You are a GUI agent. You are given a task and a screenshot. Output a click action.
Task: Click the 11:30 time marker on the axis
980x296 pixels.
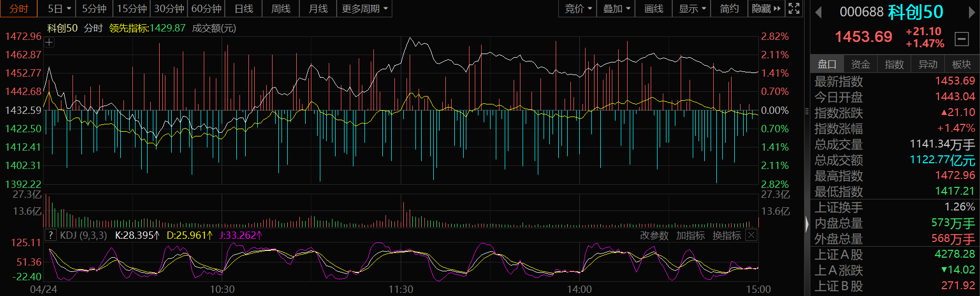[401, 289]
